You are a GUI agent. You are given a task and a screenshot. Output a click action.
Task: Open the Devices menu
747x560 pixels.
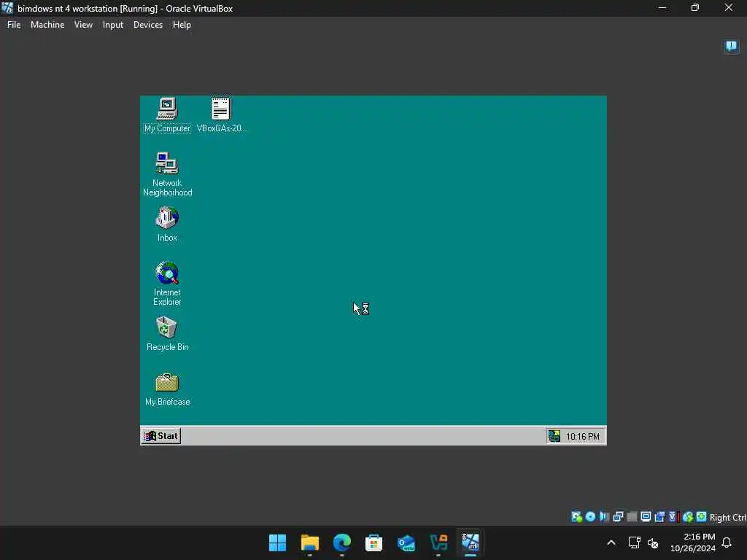coord(147,25)
